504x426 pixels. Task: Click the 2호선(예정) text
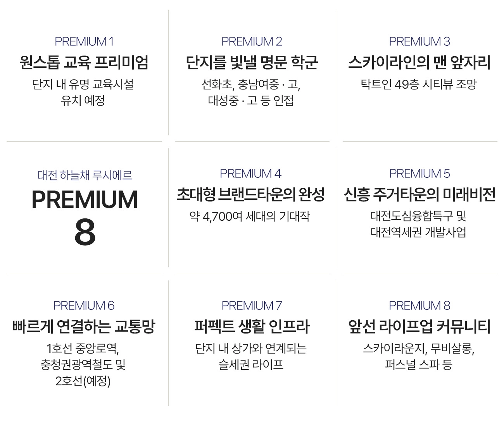coord(83,381)
